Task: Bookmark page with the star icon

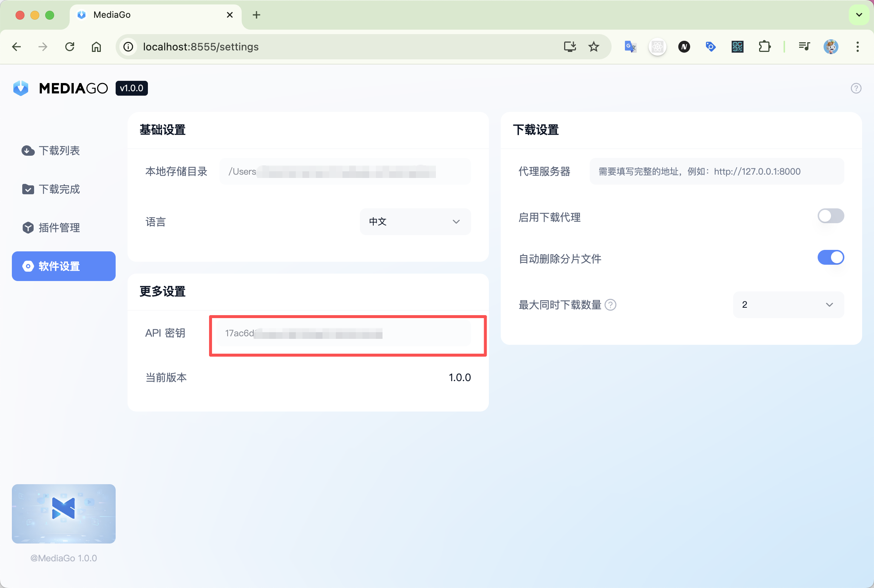Action: 593,47
